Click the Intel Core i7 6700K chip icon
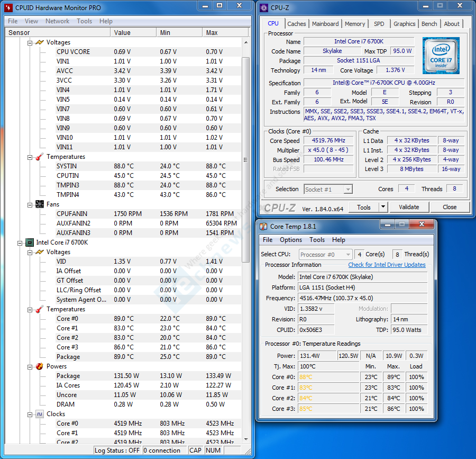The width and height of the screenshot is (476, 459). click(30, 242)
